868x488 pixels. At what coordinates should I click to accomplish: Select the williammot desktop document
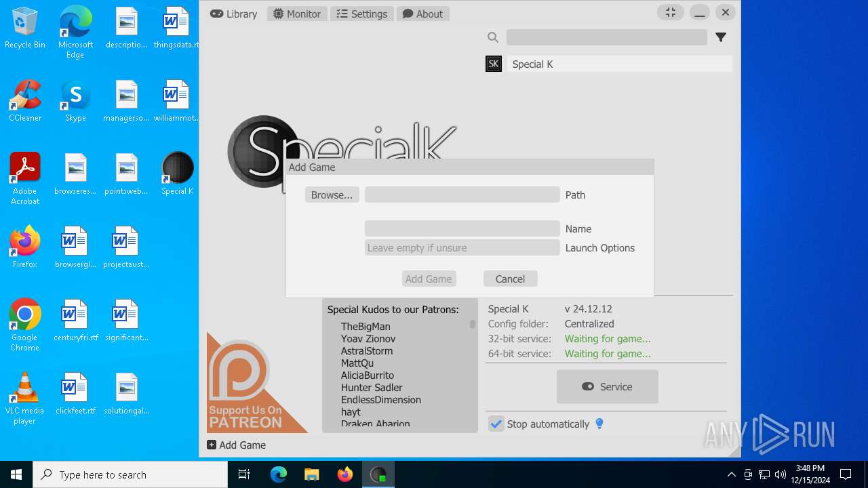[x=176, y=100]
